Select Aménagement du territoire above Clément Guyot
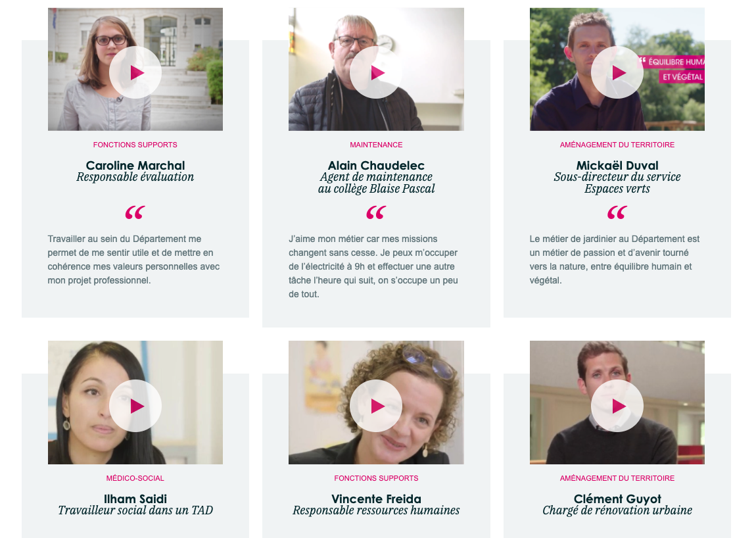756x538 pixels. click(x=617, y=478)
